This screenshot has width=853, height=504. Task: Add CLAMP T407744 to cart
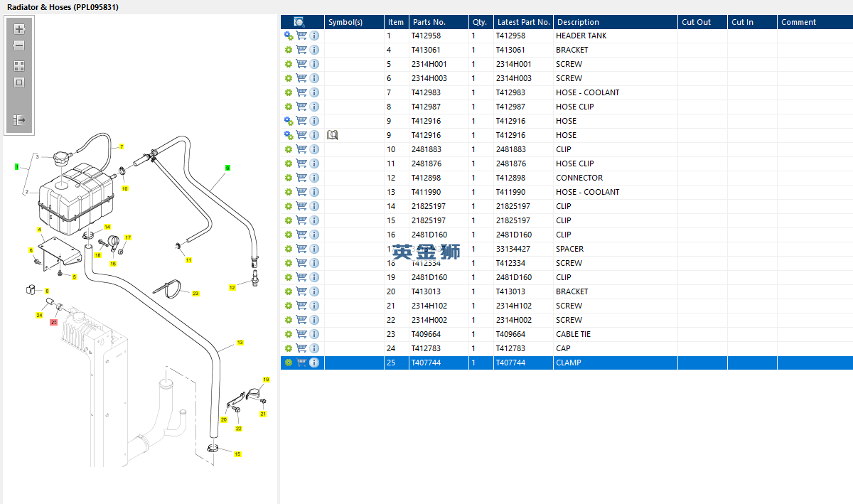click(301, 363)
